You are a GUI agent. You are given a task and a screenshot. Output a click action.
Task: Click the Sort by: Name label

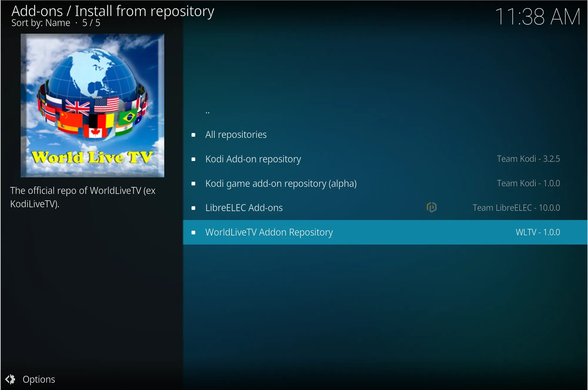[x=41, y=23]
